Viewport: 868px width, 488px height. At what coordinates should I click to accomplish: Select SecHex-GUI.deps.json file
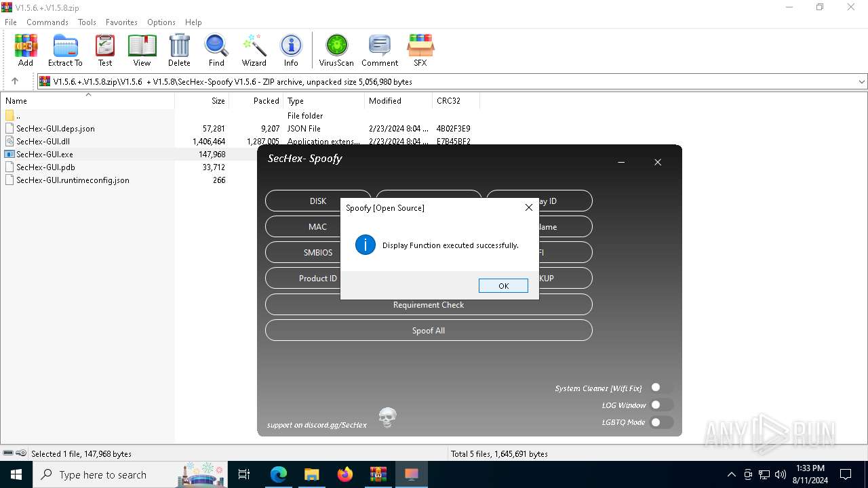pos(56,128)
